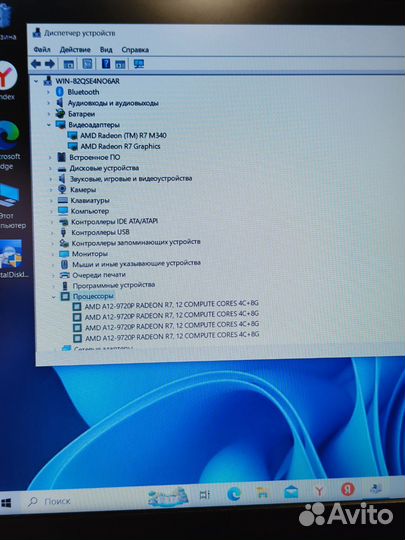Expand the Bluetooth category arrow
This screenshot has height=540, width=405.
(x=49, y=92)
